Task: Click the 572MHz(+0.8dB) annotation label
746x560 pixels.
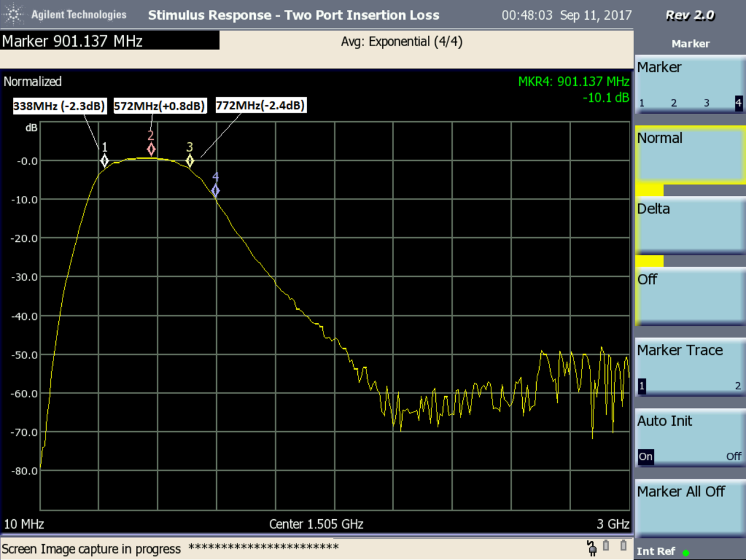Action: (159, 106)
